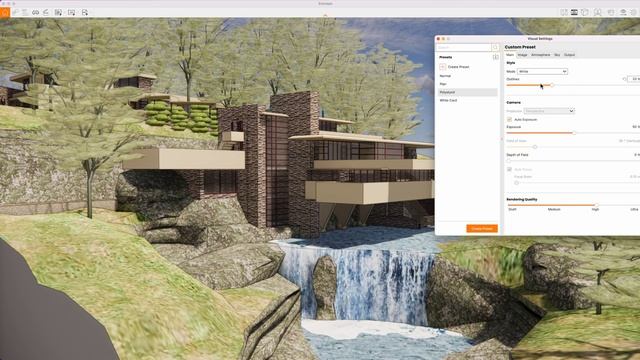The width and height of the screenshot is (640, 360).
Task: Click the Rendering Quality slider handle
Action: (596, 205)
